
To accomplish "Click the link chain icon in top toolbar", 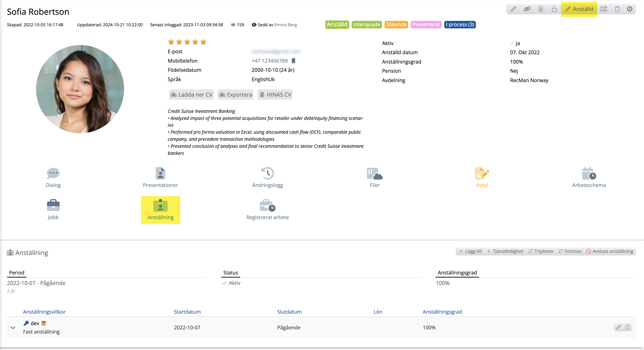I will pos(527,9).
